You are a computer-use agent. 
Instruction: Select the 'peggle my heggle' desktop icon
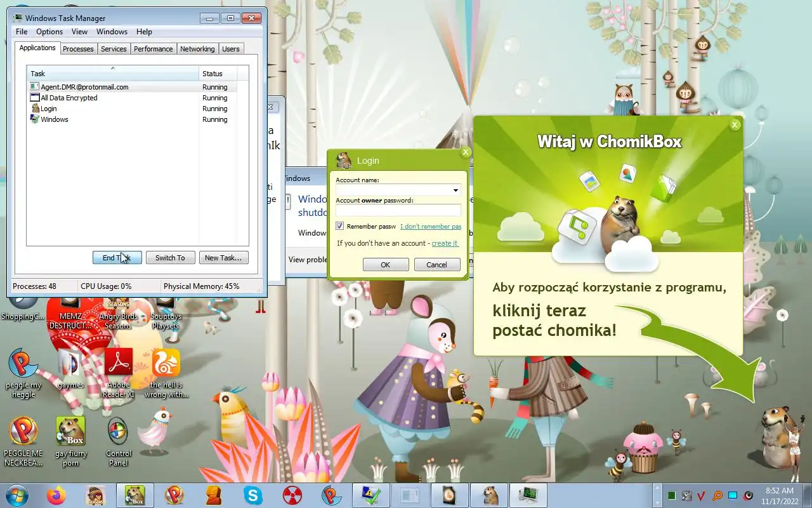23,373
